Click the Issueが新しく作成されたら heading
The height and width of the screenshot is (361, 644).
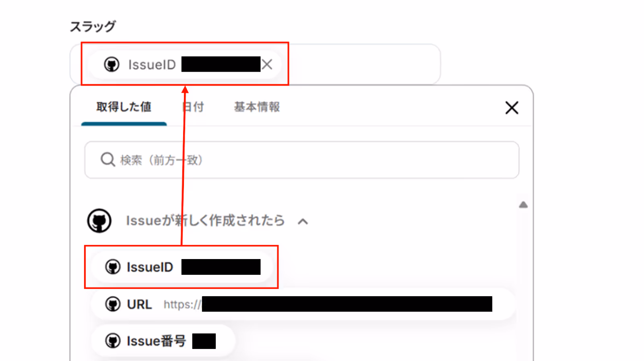tap(205, 221)
